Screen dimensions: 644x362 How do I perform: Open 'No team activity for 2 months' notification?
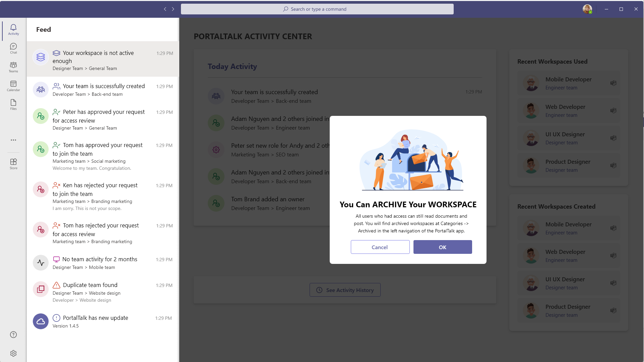tap(103, 263)
